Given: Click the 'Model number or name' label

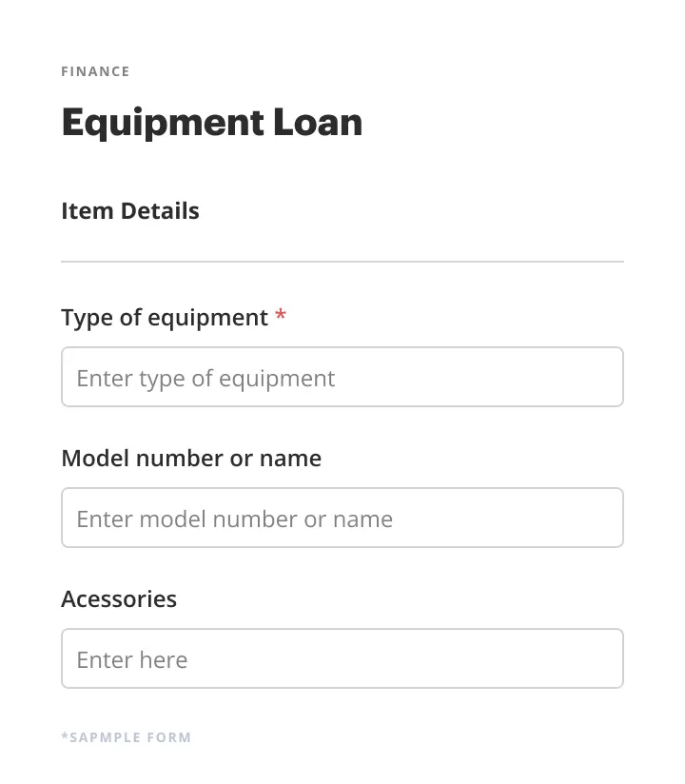Looking at the screenshot, I should (191, 459).
